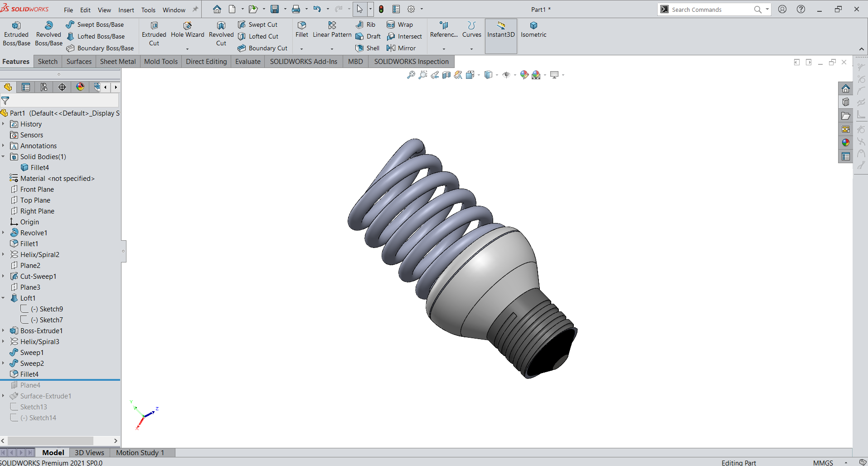
Task: Toggle the Instant3D mode button
Action: [501, 30]
